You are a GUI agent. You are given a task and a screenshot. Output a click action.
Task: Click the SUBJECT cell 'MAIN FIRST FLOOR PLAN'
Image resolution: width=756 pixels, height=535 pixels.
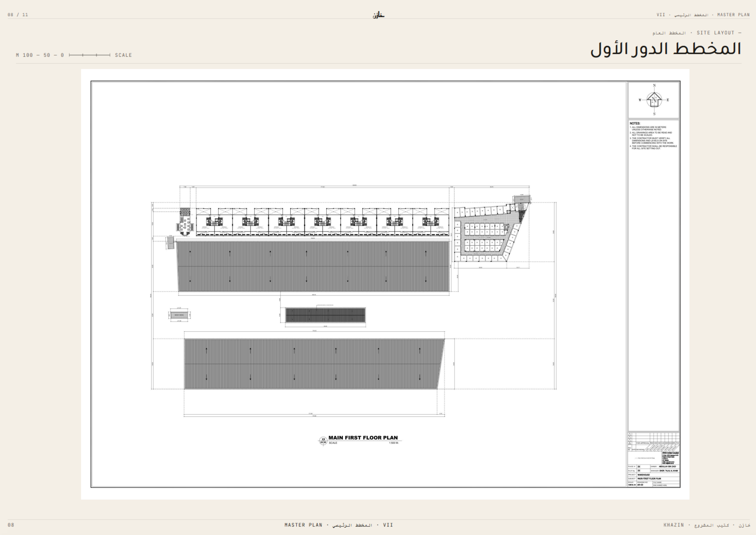tap(649, 479)
